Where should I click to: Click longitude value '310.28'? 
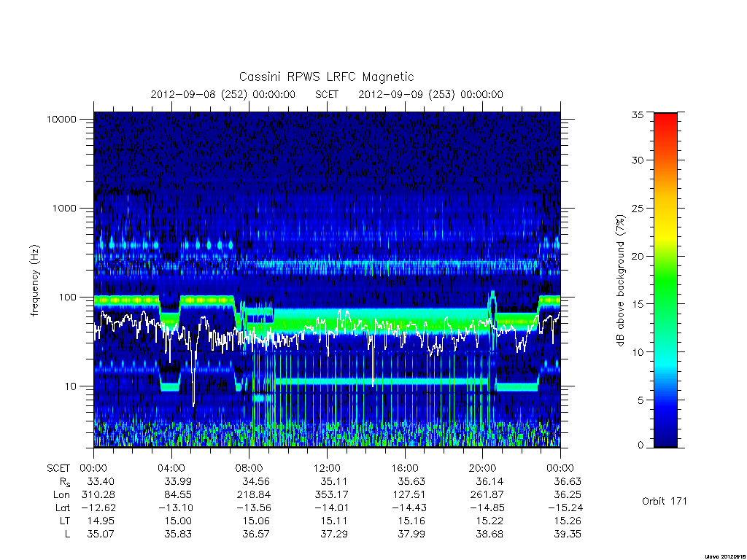98,495
